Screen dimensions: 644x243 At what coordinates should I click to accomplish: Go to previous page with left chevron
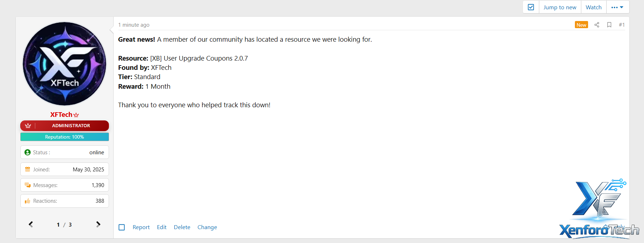[31, 224]
